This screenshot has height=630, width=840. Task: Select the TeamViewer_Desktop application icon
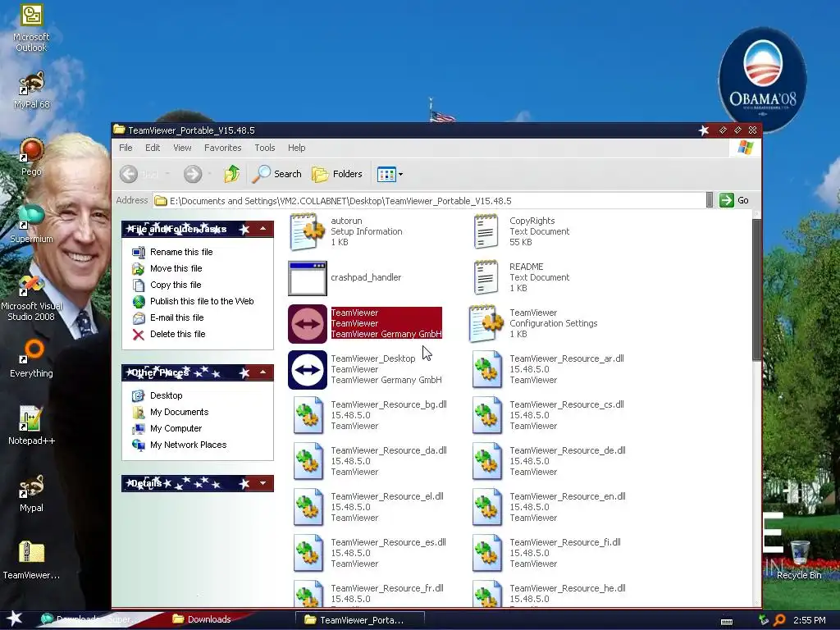pos(308,370)
